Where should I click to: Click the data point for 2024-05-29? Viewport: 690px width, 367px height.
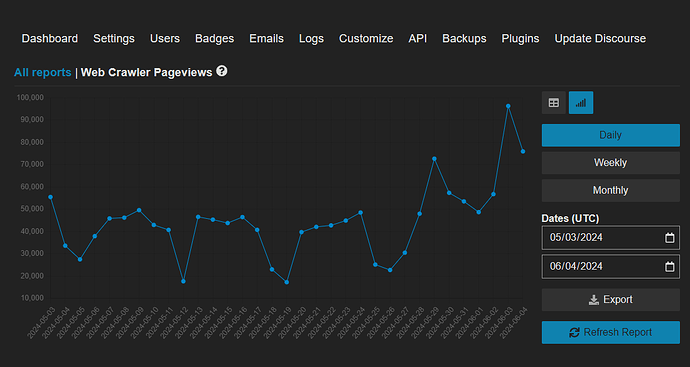point(434,158)
